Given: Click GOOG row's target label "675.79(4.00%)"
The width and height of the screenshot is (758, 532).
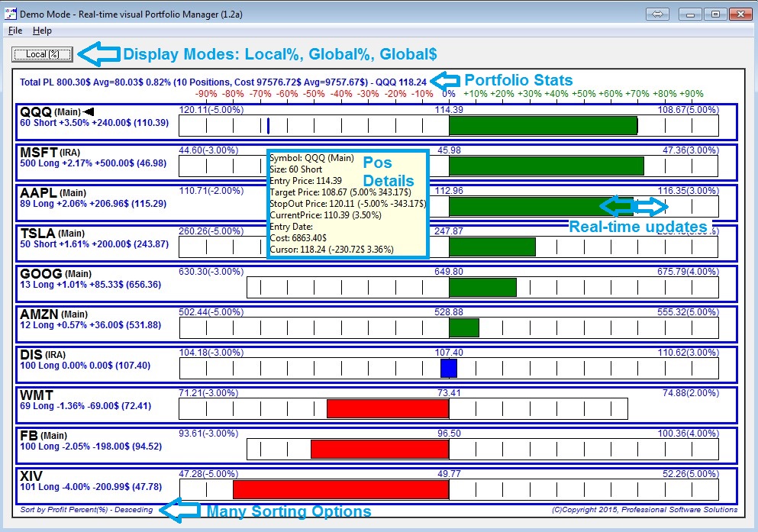Looking at the screenshot, I should [689, 272].
